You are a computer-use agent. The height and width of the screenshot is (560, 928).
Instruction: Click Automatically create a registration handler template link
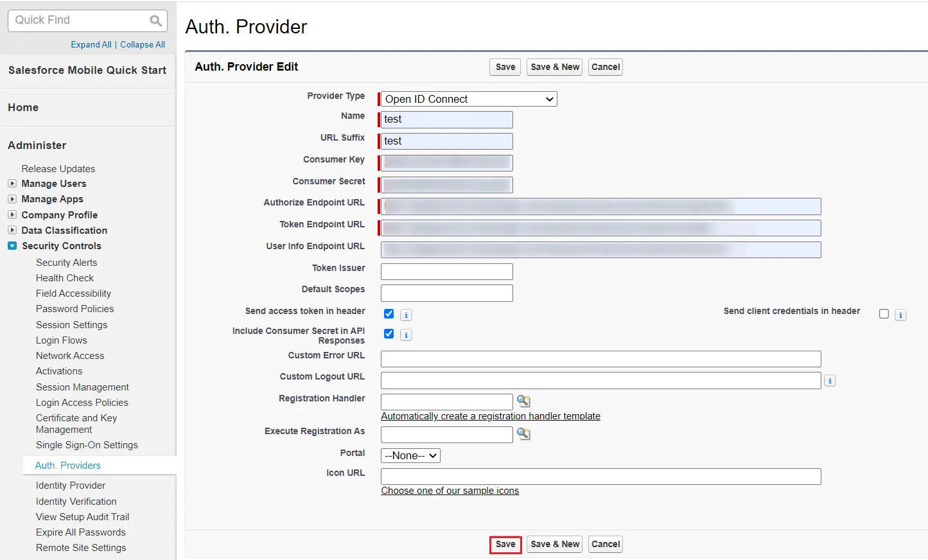click(490, 416)
